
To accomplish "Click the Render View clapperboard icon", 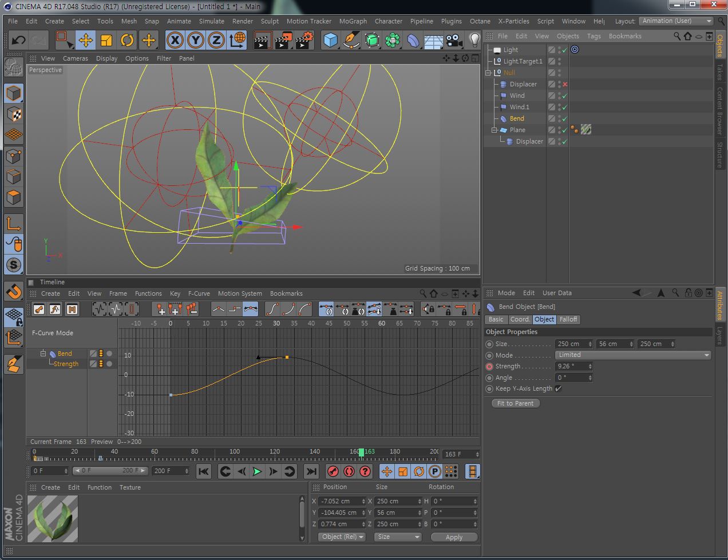I will (262, 40).
